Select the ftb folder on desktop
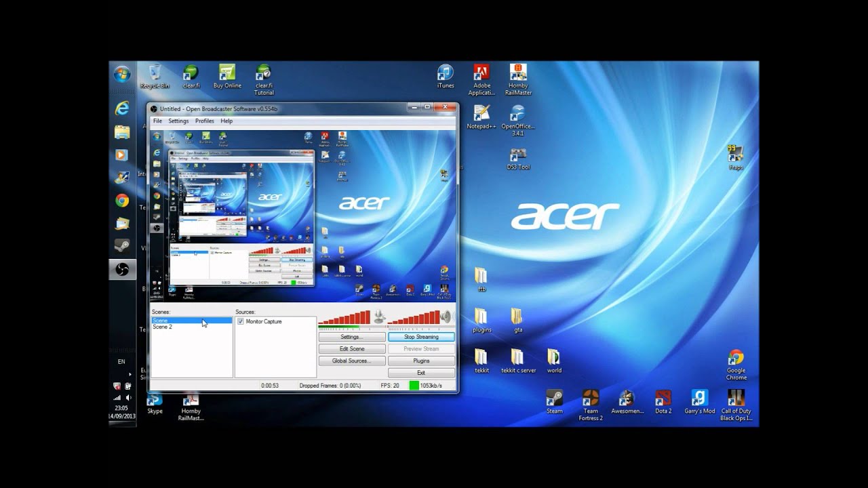The height and width of the screenshot is (488, 868). pyautogui.click(x=481, y=280)
